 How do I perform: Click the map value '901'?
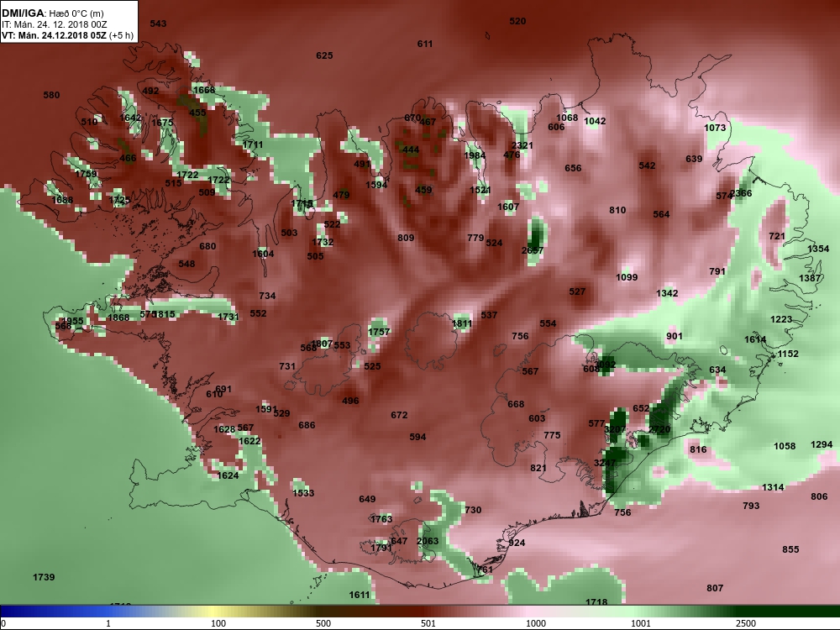675,337
